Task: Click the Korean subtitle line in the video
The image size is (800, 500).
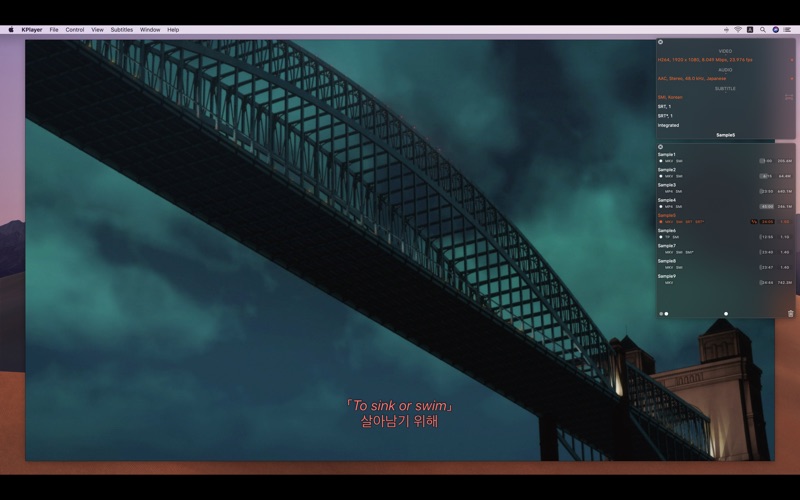Action: point(399,421)
